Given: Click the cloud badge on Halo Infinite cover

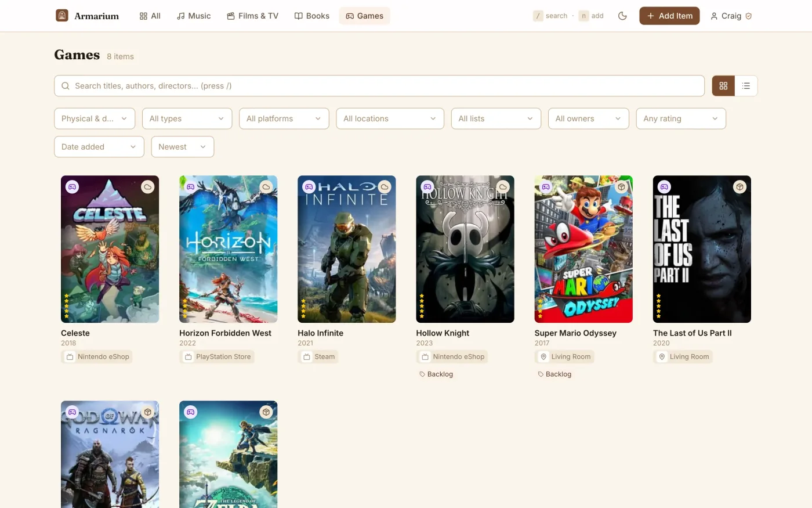Looking at the screenshot, I should tap(385, 187).
